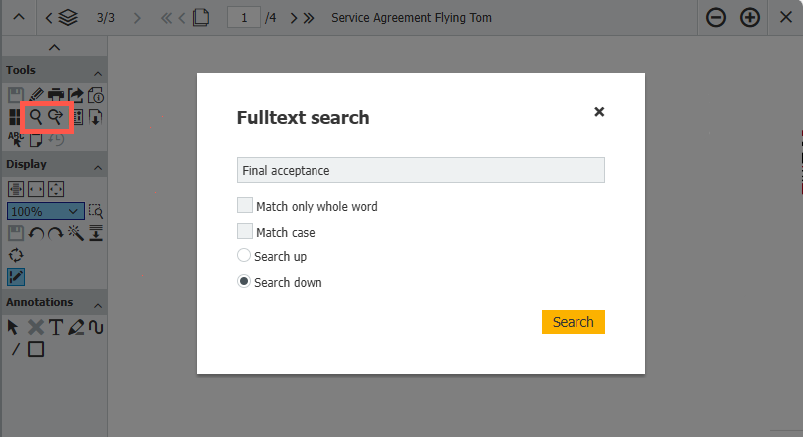Enable Match only whole word checkbox
Image resolution: width=803 pixels, height=437 pixels.
[245, 206]
